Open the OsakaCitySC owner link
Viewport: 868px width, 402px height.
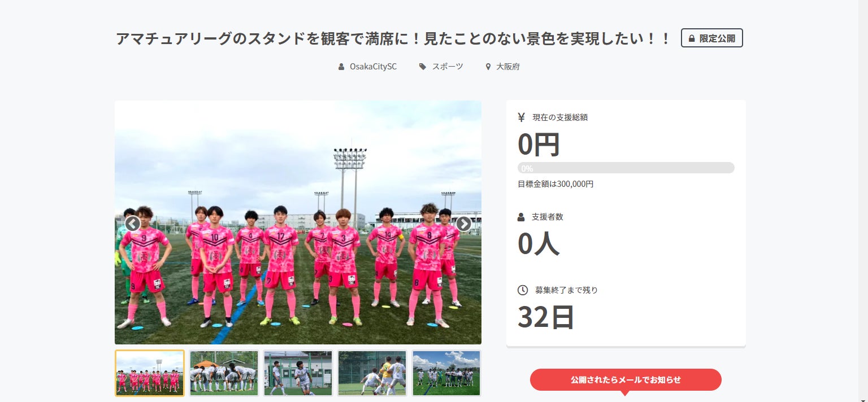[x=373, y=67]
